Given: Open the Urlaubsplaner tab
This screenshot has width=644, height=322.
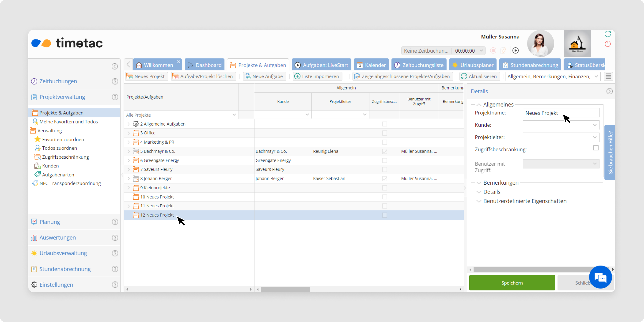Looking at the screenshot, I should [473, 65].
